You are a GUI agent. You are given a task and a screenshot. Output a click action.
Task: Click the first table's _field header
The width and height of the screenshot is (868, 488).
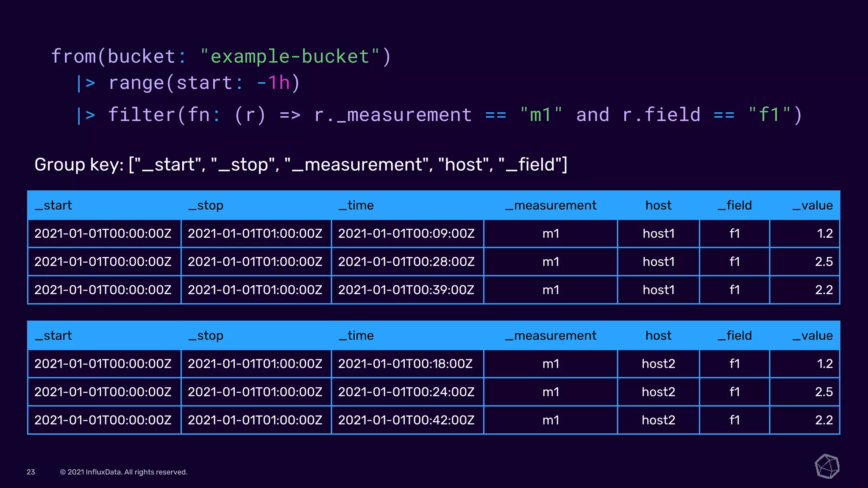tap(734, 205)
